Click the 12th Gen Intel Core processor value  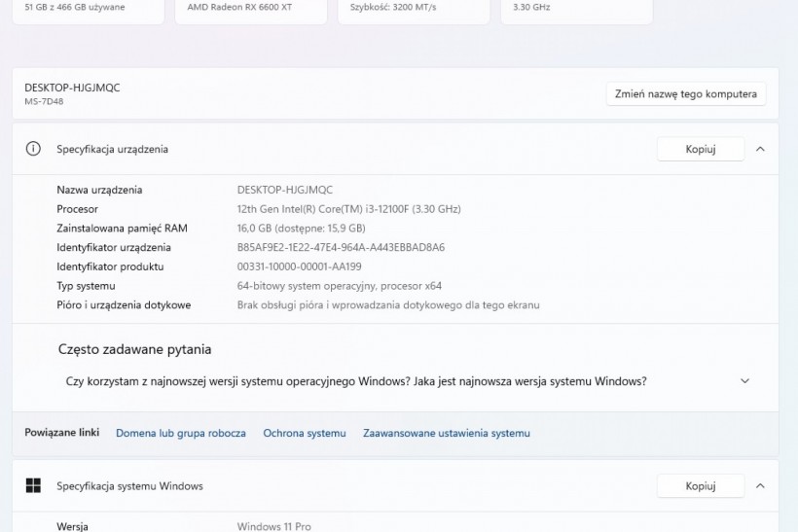348,209
